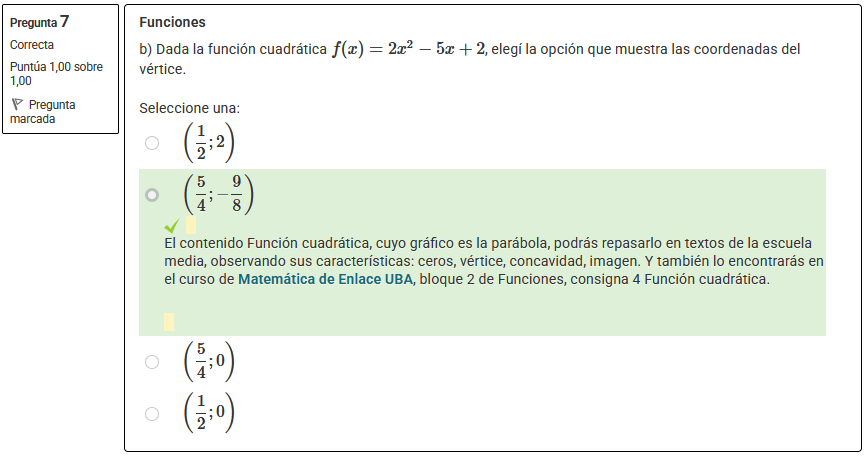Open the Matemática de Enlace UBA link
This screenshot has height=457, width=868.
[x=326, y=279]
